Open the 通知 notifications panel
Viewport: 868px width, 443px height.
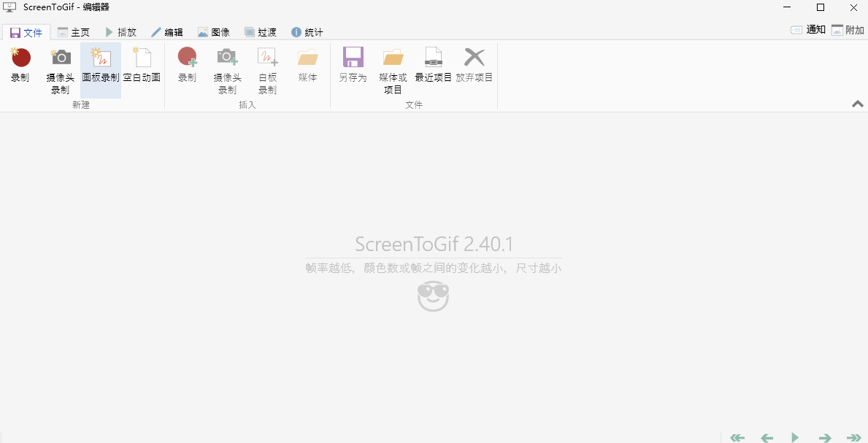(x=807, y=29)
